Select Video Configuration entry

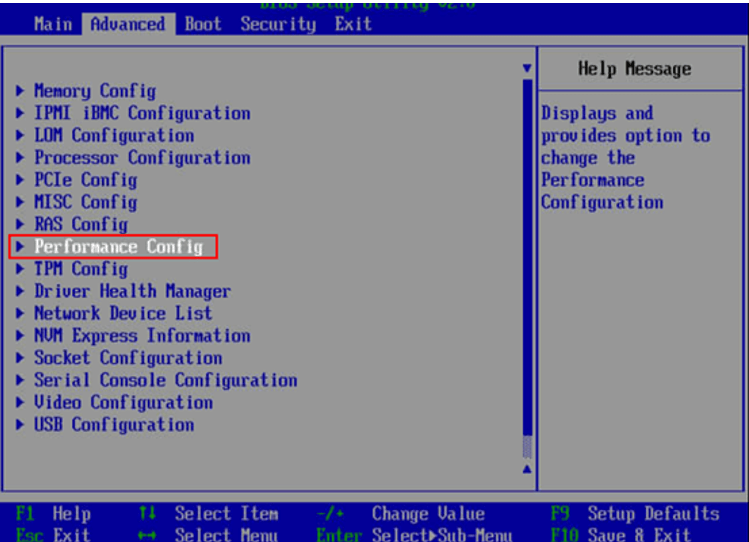[123, 403]
